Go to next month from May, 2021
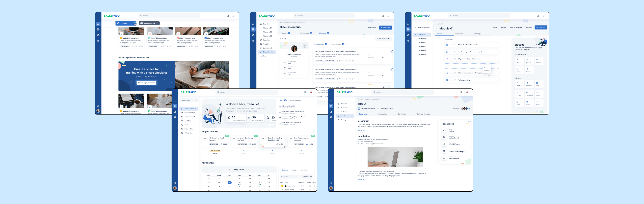644x204 pixels. point(249,169)
